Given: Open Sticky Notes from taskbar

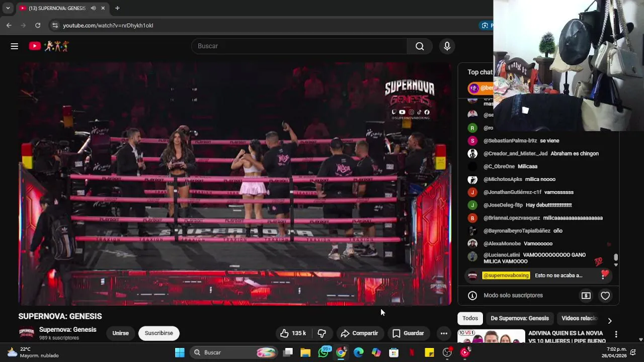Looking at the screenshot, I should point(429,352).
